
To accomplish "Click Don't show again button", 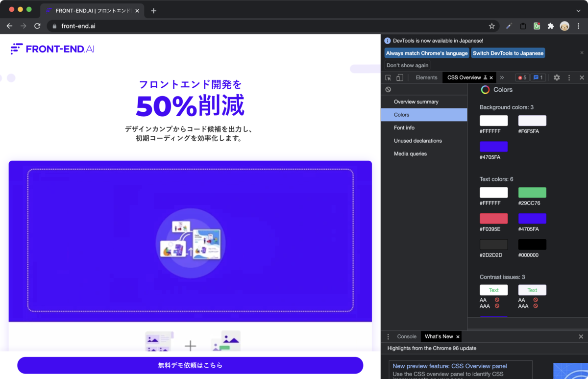I will coord(408,65).
